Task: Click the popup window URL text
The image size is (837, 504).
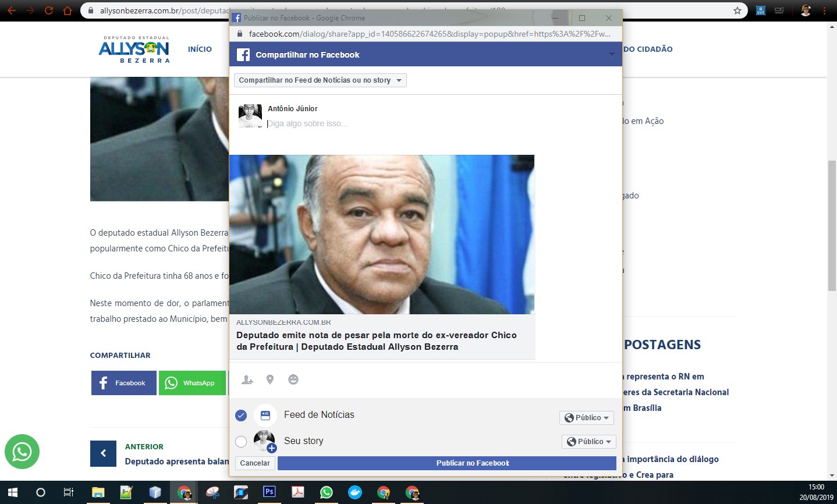Action: 430,34
